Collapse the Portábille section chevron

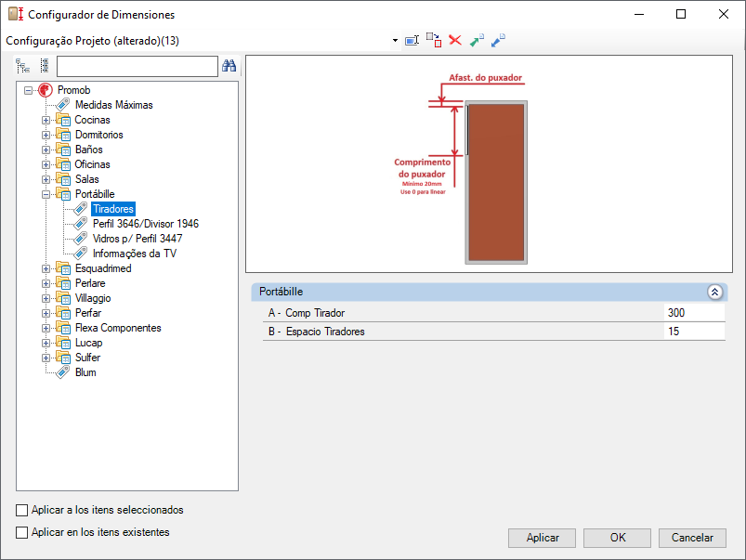click(714, 292)
